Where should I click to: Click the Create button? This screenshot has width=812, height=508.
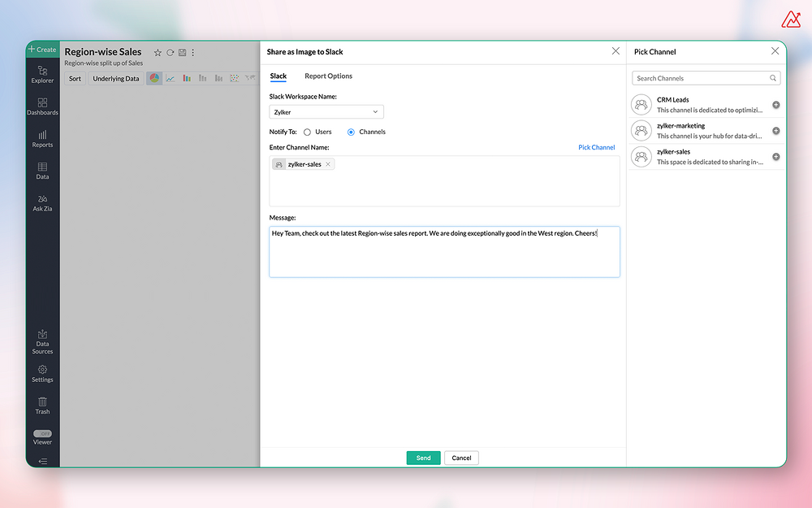pyautogui.click(x=42, y=50)
